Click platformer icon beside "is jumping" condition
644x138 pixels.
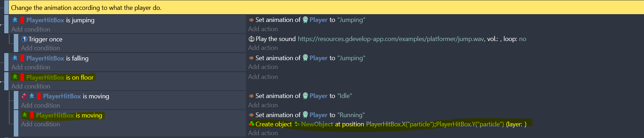click(x=15, y=20)
